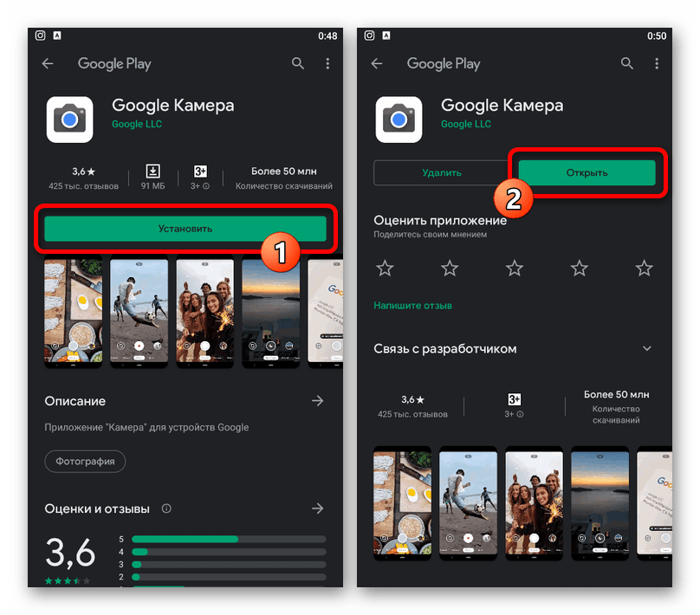
Task: Tap Instagram status bar icon in right screen
Action: [x=369, y=36]
